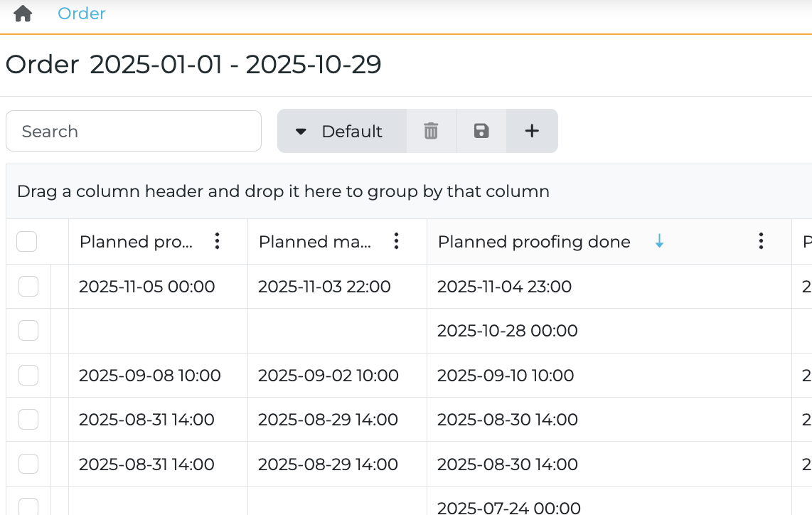Select the row with 2025-10-28 00:00 checkbox
The height and width of the screenshot is (515, 812).
(x=28, y=331)
